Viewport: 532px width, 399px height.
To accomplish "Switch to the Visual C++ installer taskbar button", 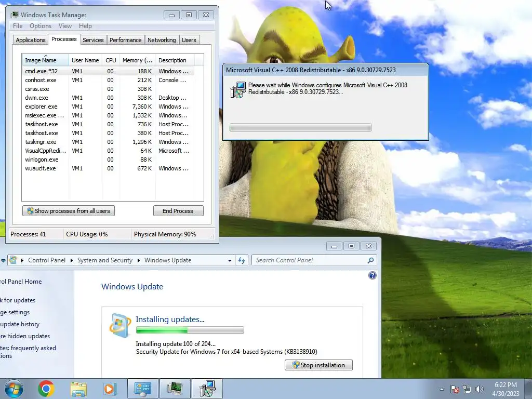I will (x=207, y=389).
